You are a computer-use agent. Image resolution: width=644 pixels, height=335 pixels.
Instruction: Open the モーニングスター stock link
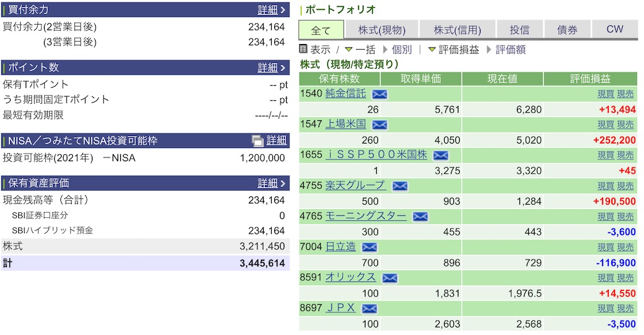click(366, 216)
